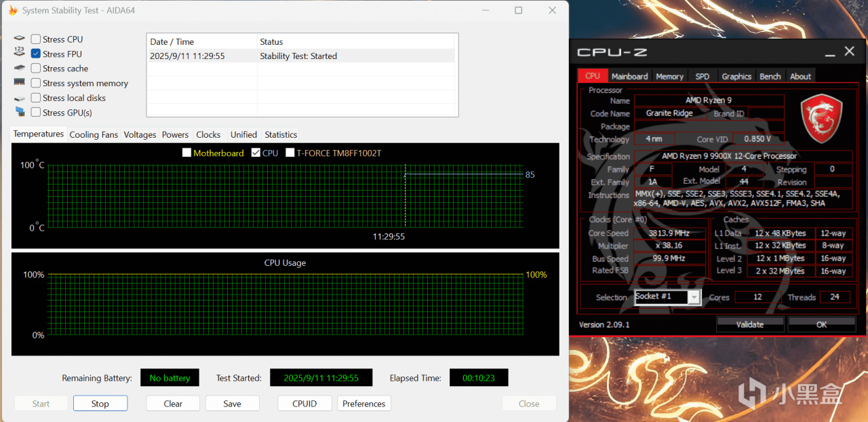Click the Date / Time column header
The width and height of the screenshot is (868, 422).
202,41
